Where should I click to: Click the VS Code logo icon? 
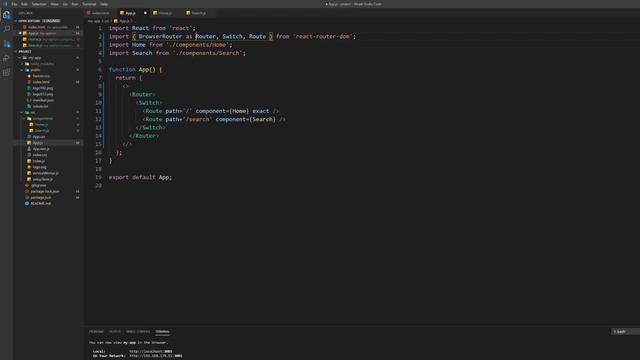point(5,4)
